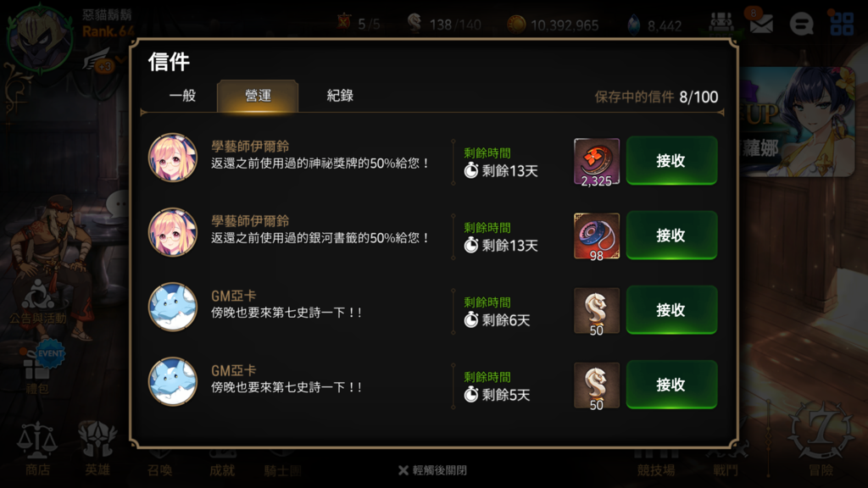Open the mail envelope icon in top bar
The width and height of the screenshot is (868, 488).
[761, 23]
